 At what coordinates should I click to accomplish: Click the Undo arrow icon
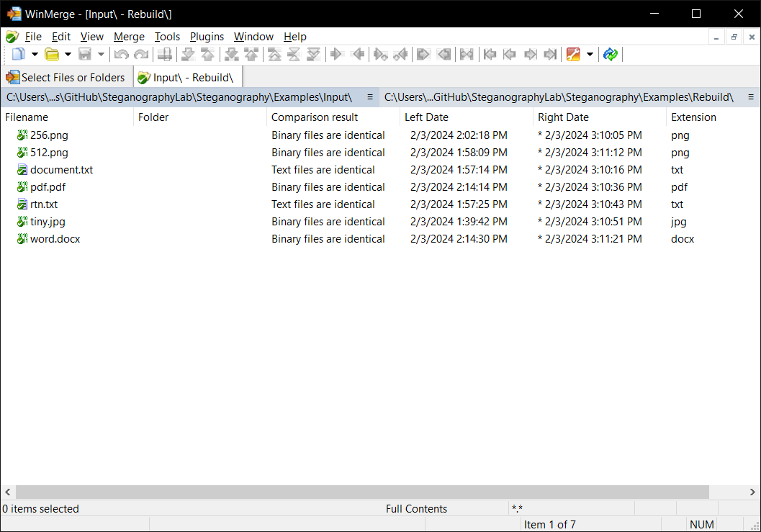click(x=122, y=55)
